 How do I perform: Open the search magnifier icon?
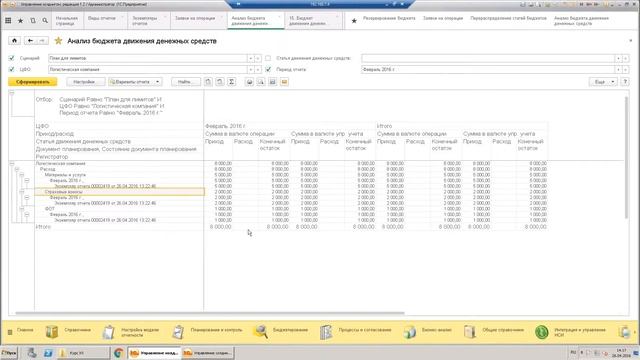(x=45, y=20)
